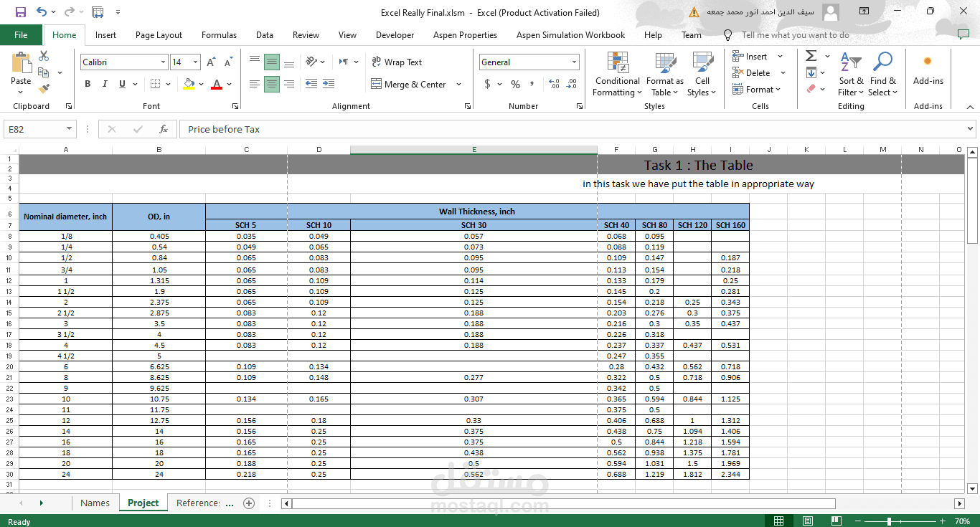Open the Aspen Properties tab
980x527 pixels.
click(x=465, y=34)
